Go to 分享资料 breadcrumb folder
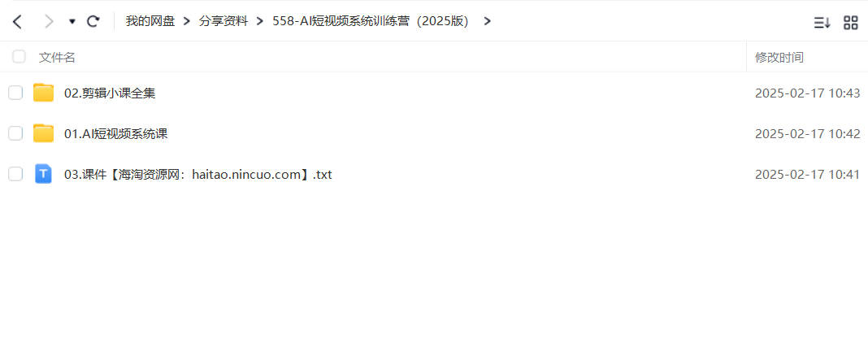 coord(224,22)
